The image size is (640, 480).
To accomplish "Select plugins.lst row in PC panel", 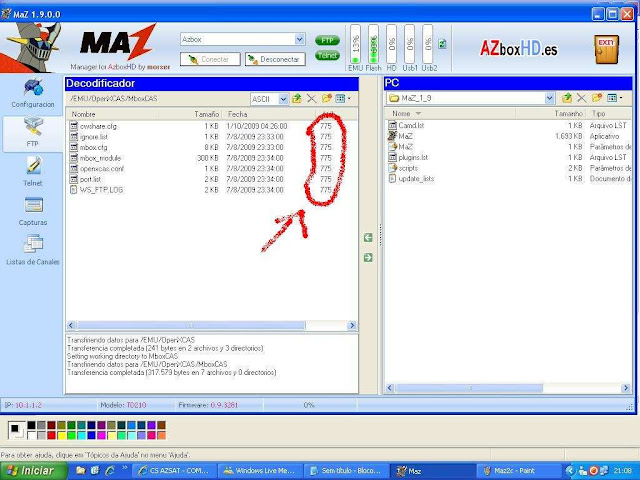I will tap(509, 157).
